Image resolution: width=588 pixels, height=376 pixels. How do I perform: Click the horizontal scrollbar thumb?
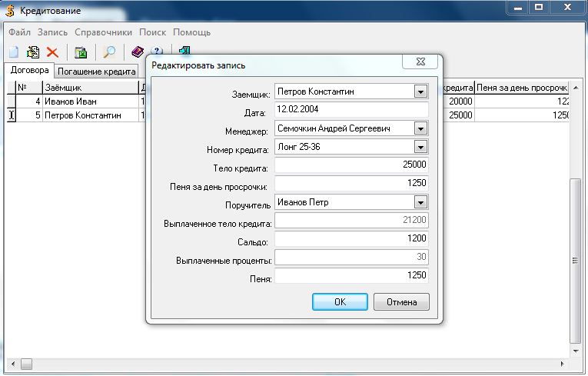pyautogui.click(x=26, y=364)
